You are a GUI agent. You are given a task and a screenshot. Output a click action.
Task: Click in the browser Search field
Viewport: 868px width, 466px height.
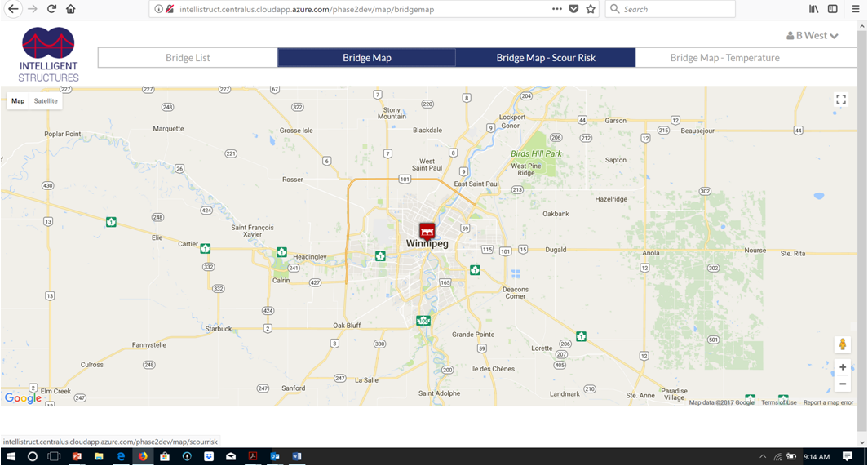pos(675,9)
